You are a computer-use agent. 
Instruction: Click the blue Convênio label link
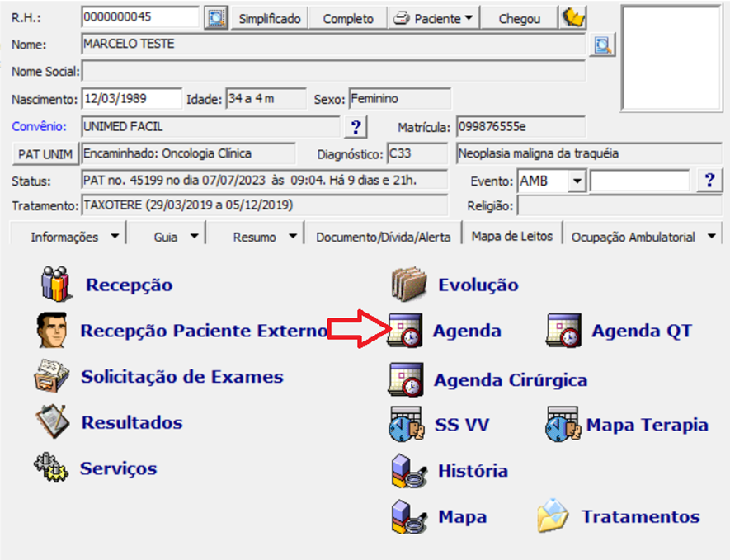(39, 127)
